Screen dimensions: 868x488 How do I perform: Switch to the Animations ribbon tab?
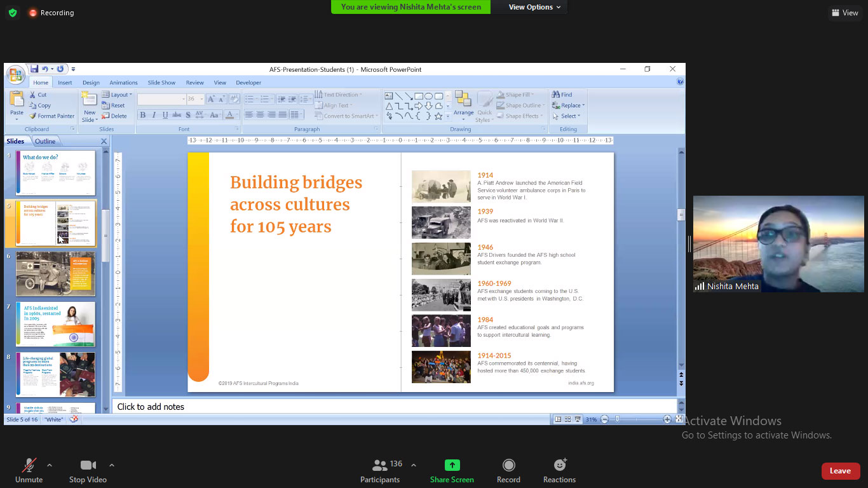(123, 83)
